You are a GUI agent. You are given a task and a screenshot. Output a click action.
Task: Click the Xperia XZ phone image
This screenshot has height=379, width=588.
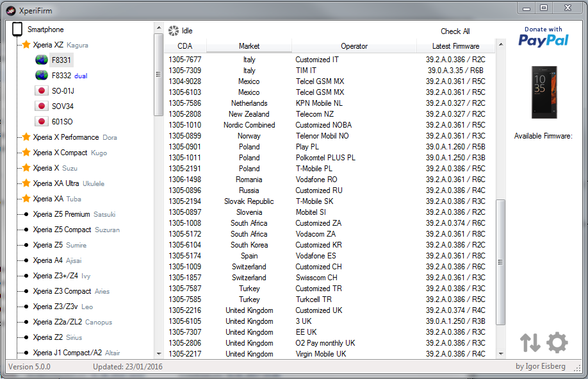pyautogui.click(x=544, y=92)
